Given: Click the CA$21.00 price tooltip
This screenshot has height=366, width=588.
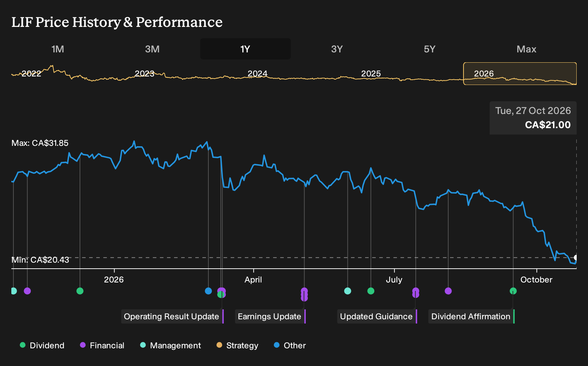Looking at the screenshot, I should click(533, 118).
